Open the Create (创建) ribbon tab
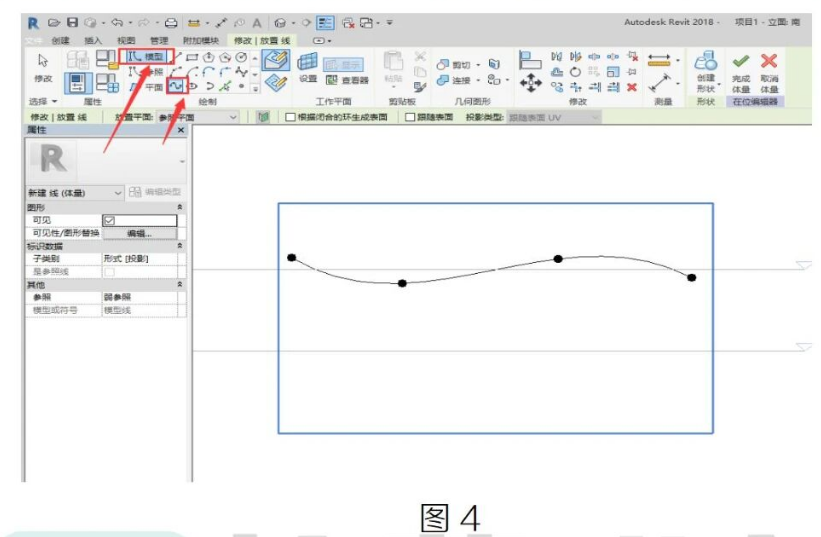 [61, 40]
